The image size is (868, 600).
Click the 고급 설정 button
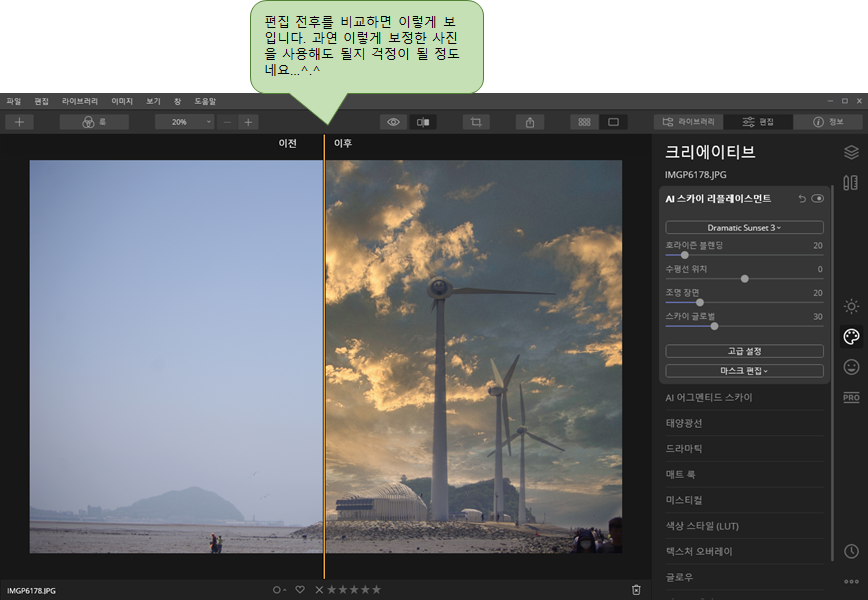coord(744,351)
